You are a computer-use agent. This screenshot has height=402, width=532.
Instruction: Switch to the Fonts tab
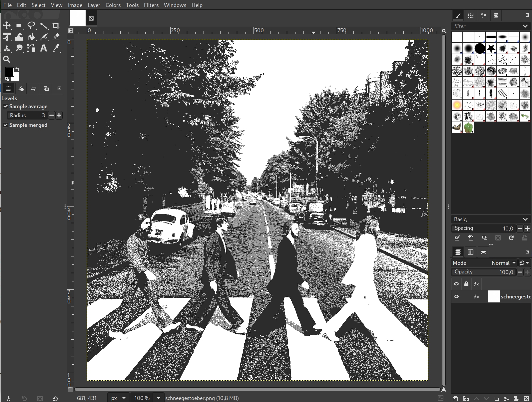pos(483,15)
